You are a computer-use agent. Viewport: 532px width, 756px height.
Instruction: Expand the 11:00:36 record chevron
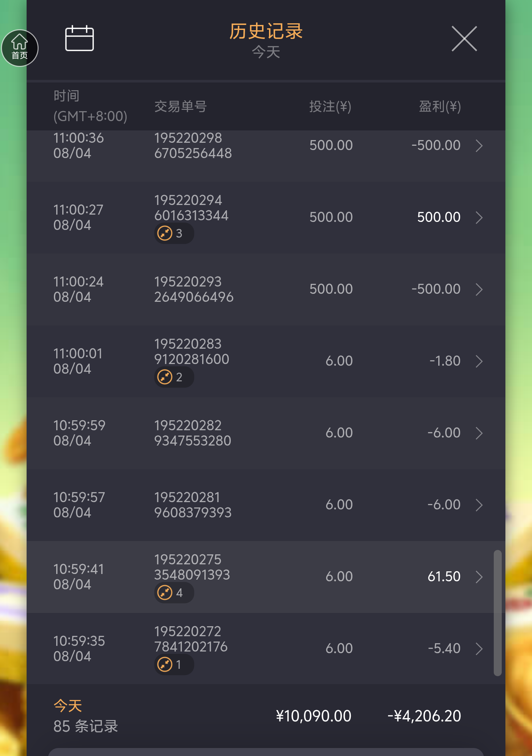click(479, 145)
